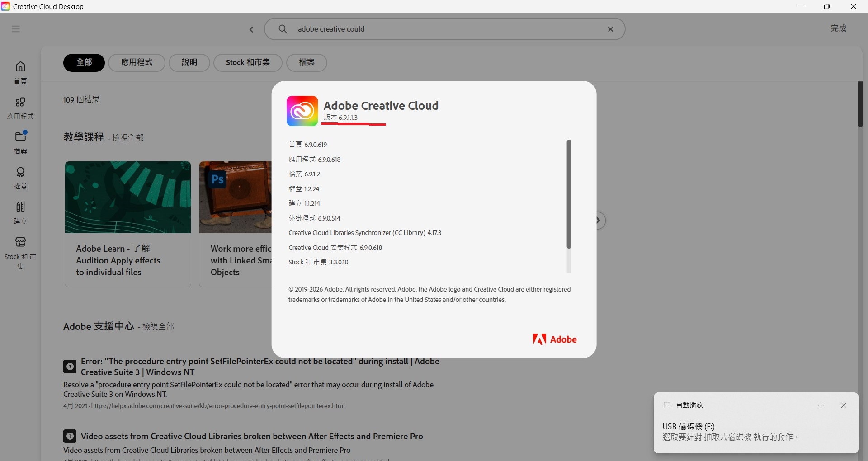Screen dimensions: 868x461
Task: Click the 權益 1.2.24 row
Action: pyautogui.click(x=304, y=189)
